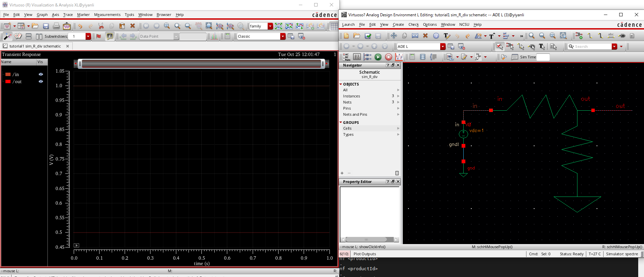Viewport: 644px width, 277px height.
Task: Click Property Editor horizontal scrollbar
Action: (370, 239)
